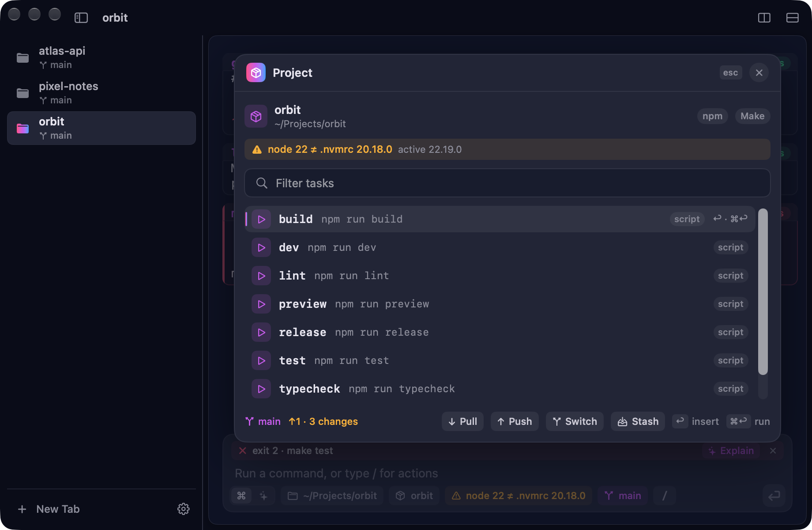Image resolution: width=812 pixels, height=530 pixels.
Task: Click the main branch label in Project footer
Action: click(x=263, y=421)
